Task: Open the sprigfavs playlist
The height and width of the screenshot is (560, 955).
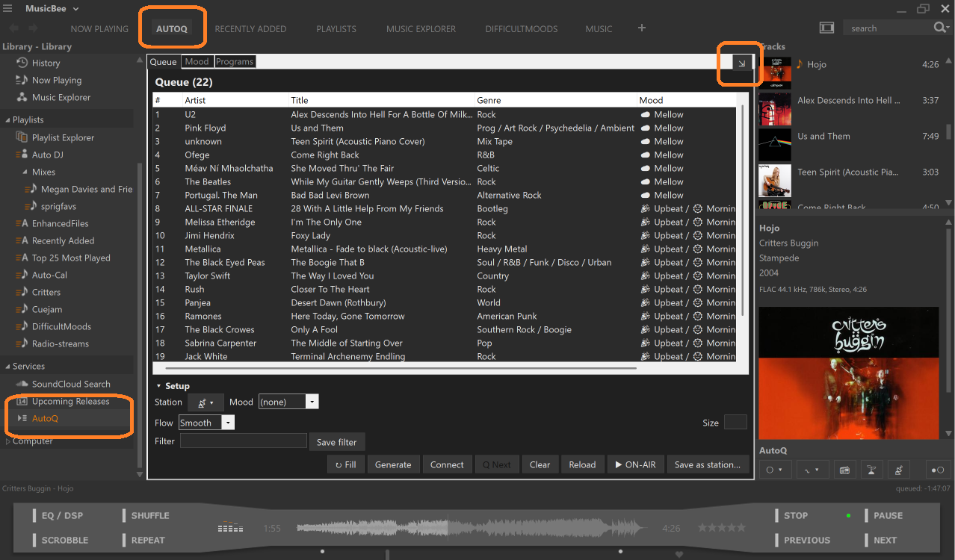Action: tap(58, 206)
